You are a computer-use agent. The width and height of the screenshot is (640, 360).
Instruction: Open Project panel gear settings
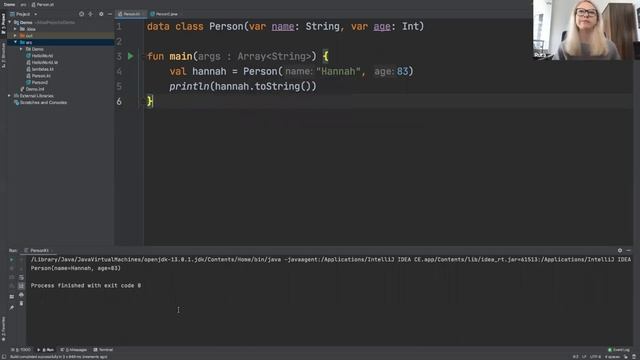point(101,14)
